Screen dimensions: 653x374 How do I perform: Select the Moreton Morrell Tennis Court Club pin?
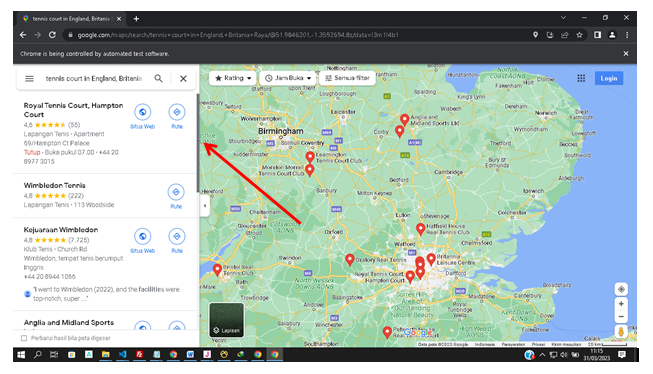[x=309, y=170]
